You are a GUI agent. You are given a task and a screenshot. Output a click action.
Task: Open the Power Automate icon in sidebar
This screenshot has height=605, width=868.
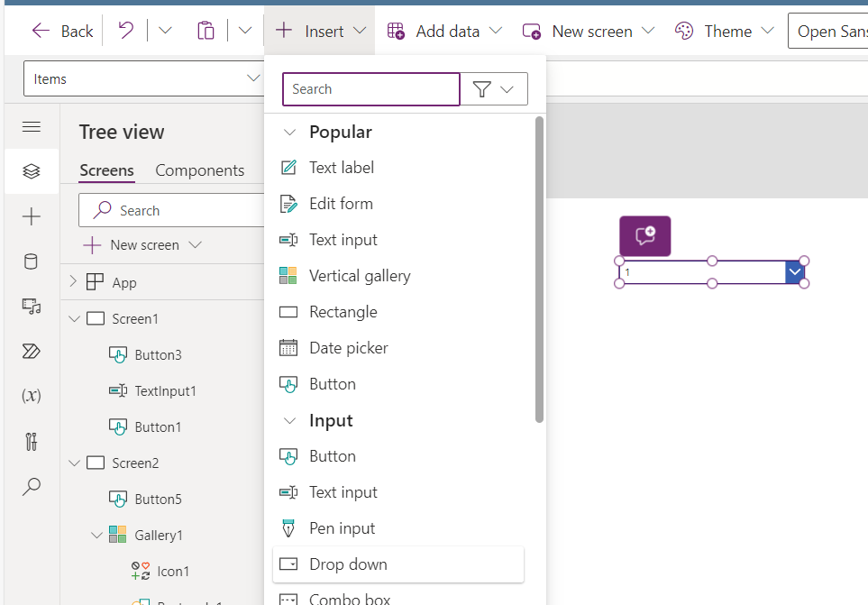click(x=32, y=351)
